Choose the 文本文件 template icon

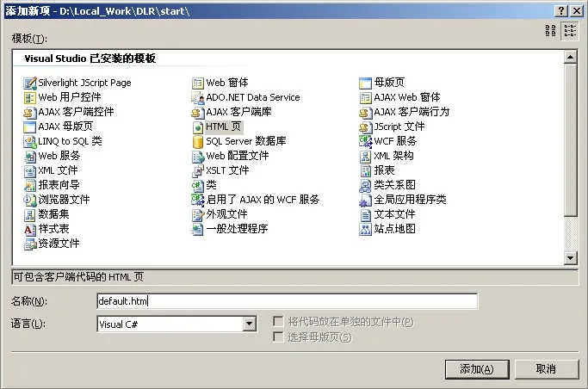click(x=365, y=214)
